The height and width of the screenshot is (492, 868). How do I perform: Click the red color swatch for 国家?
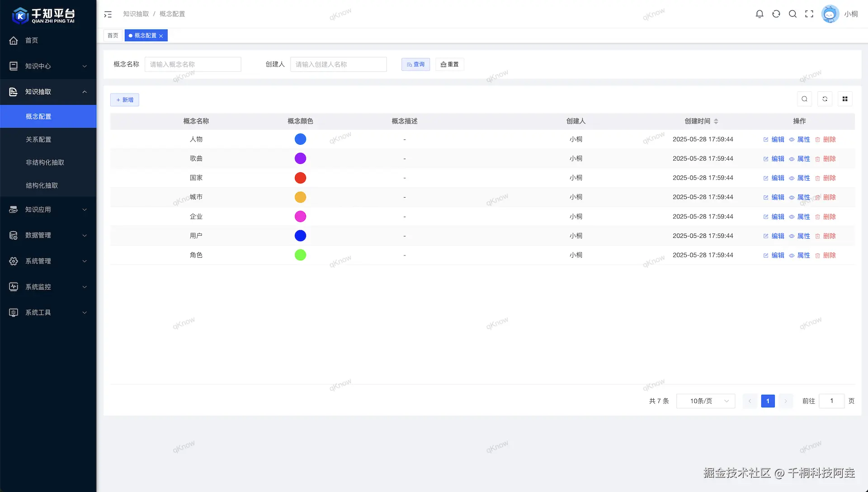(x=300, y=178)
